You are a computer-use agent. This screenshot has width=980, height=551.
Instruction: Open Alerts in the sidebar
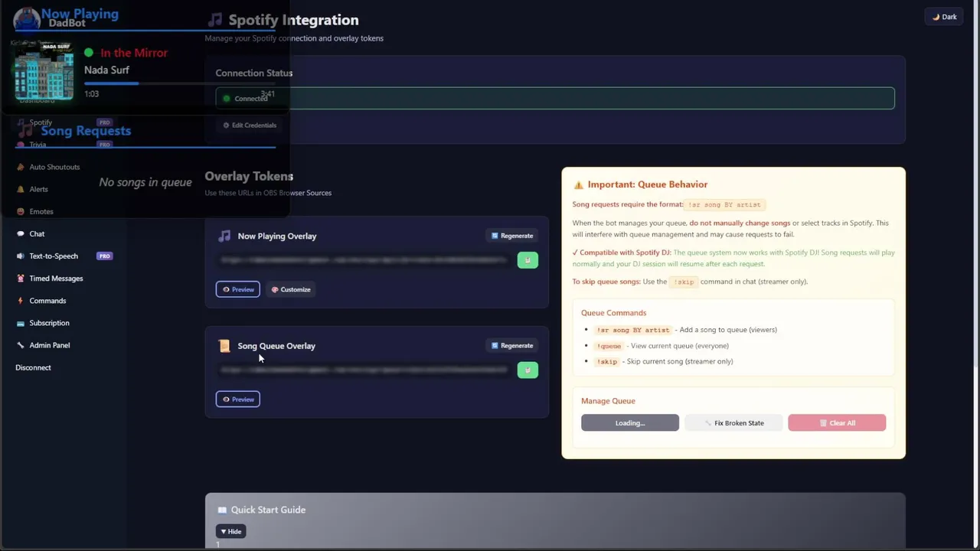point(38,188)
